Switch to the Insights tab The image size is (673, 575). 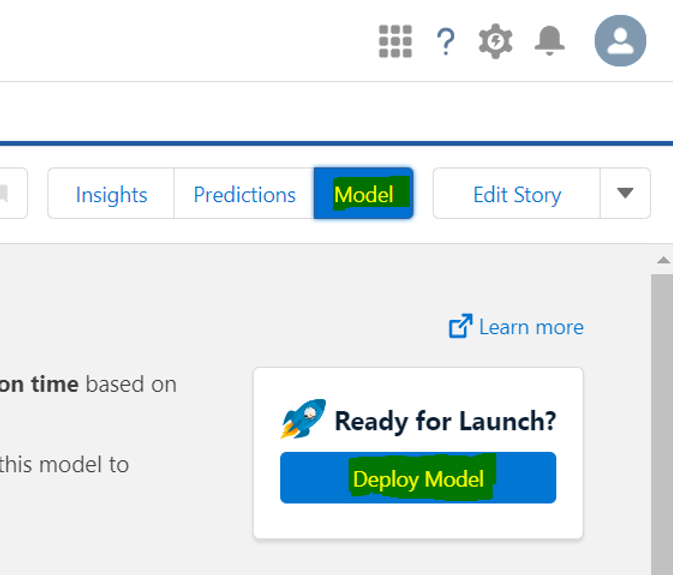pyautogui.click(x=111, y=194)
